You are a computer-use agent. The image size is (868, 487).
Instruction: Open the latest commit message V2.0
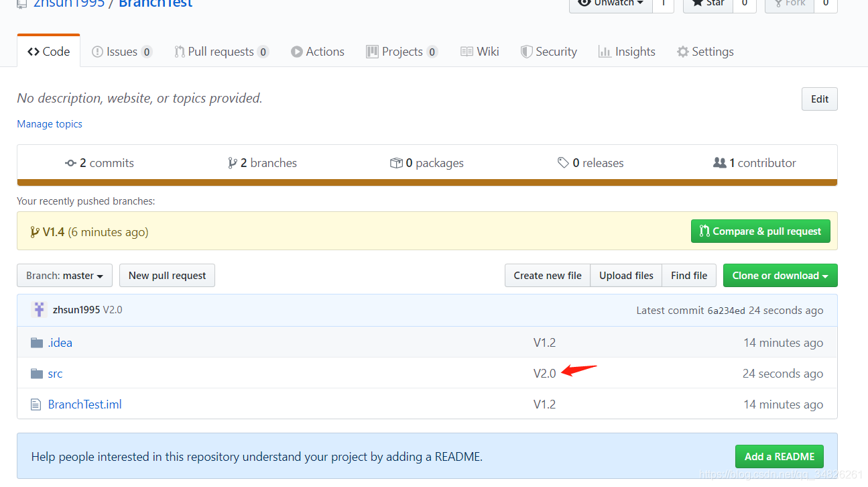tap(113, 310)
